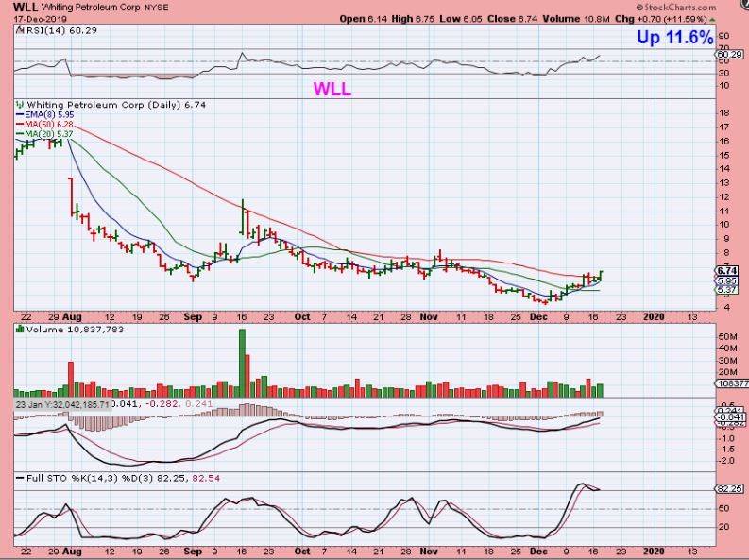
Task: Click the Oct label on the price chart date axis
Action: 302,317
